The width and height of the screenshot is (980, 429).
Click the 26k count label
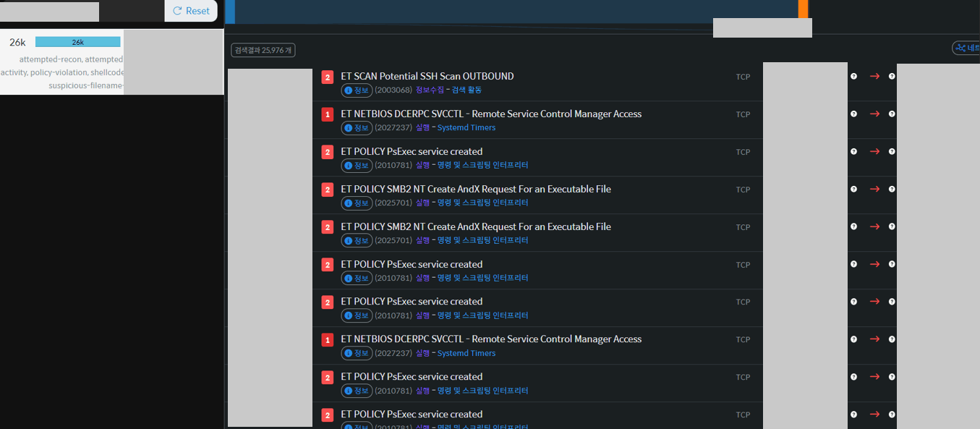17,42
